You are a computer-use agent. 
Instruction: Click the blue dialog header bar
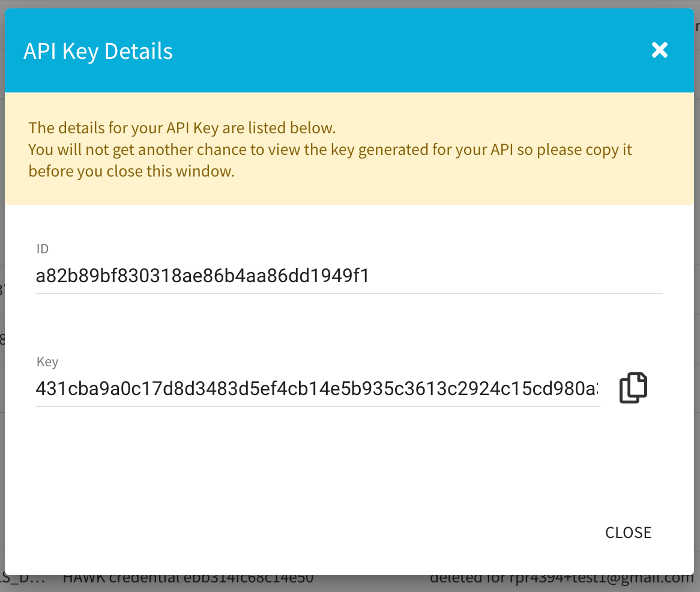coord(349,50)
